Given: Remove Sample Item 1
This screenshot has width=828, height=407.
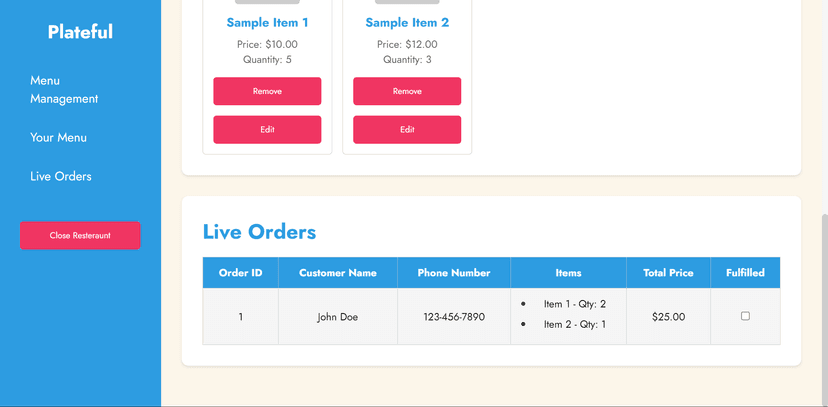Looking at the screenshot, I should click(267, 91).
